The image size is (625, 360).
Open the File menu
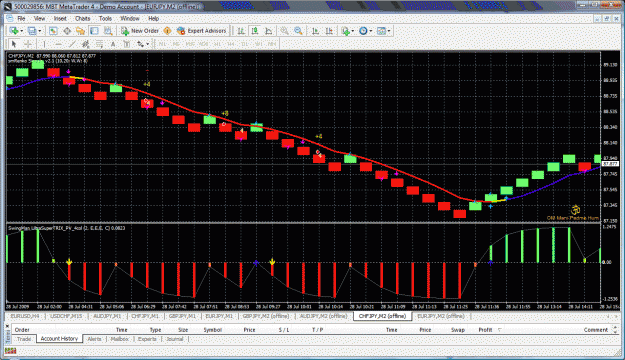pos(21,18)
